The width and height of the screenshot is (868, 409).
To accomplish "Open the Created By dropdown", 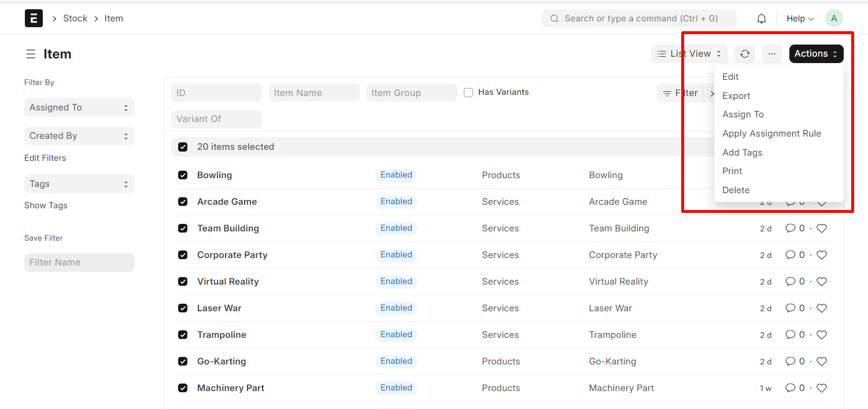I will [x=79, y=136].
